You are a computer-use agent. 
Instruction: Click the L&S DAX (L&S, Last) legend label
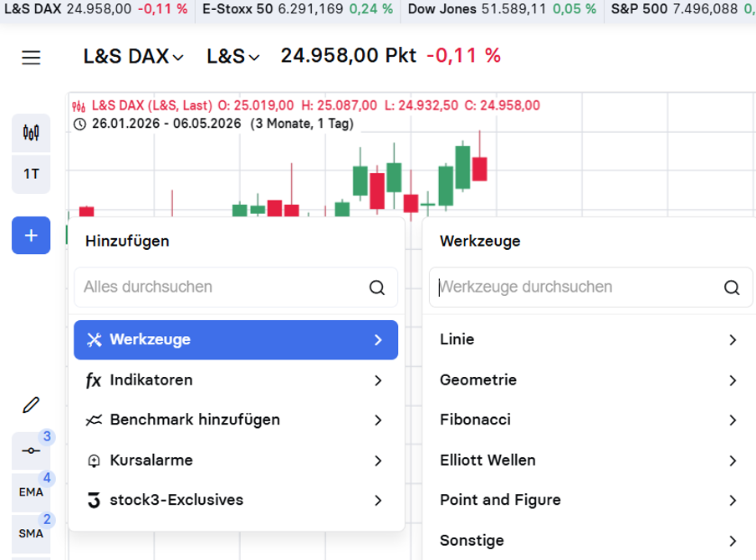152,105
